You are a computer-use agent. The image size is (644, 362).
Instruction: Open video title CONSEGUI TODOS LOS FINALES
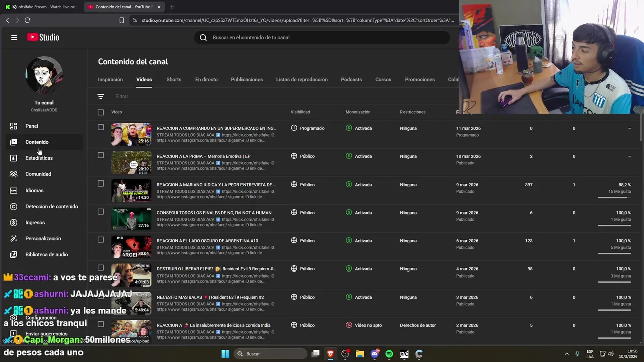coord(214,213)
